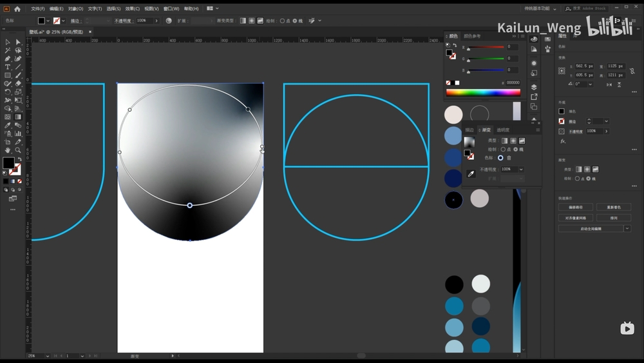
Task: Open stroke color dropdown in control bar
Action: point(63,21)
